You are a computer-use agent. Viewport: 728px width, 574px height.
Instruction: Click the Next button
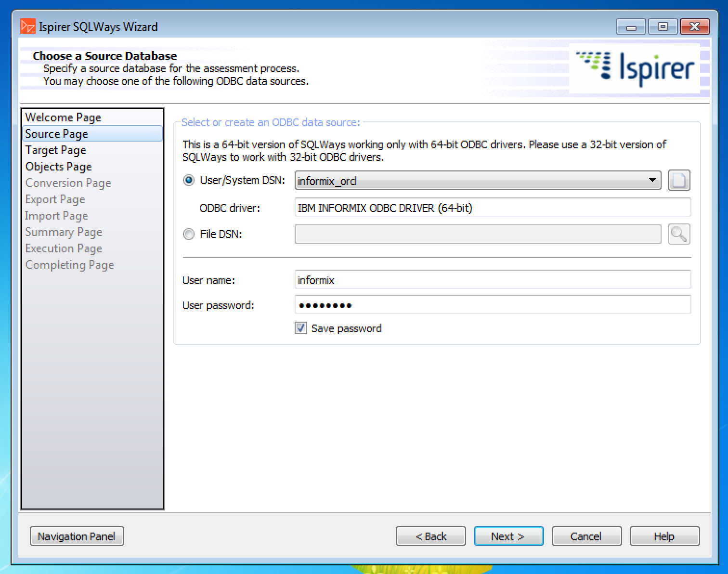coord(509,536)
